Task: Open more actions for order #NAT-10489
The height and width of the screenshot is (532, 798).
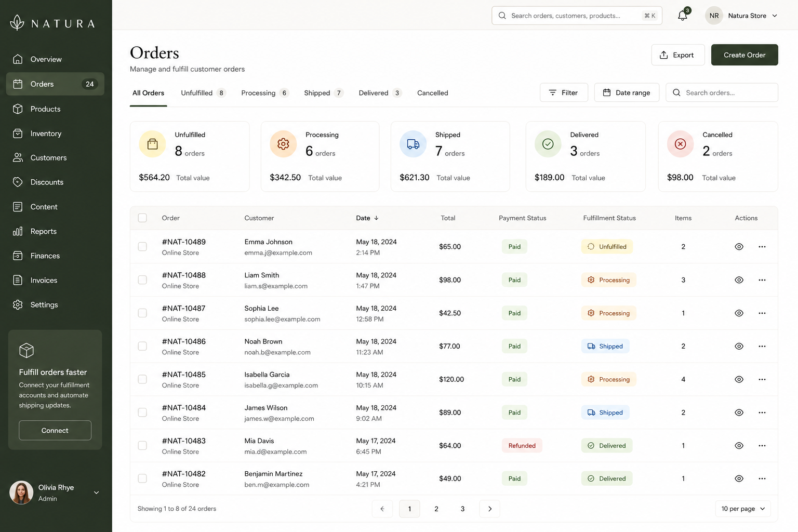Action: point(762,247)
